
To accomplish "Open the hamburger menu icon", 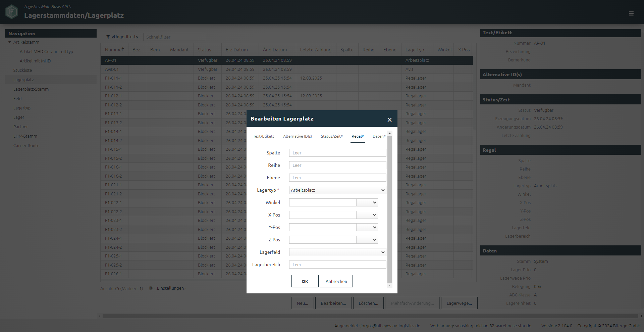I will 631,13.
